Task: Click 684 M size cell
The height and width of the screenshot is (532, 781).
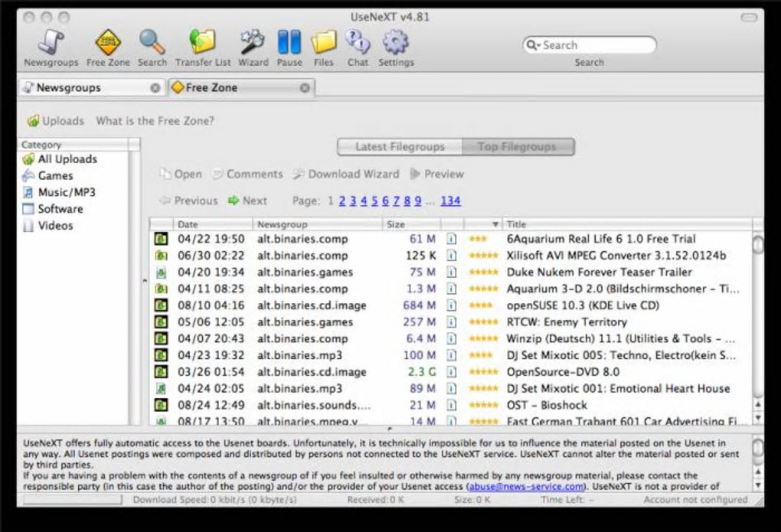Action: 420,305
